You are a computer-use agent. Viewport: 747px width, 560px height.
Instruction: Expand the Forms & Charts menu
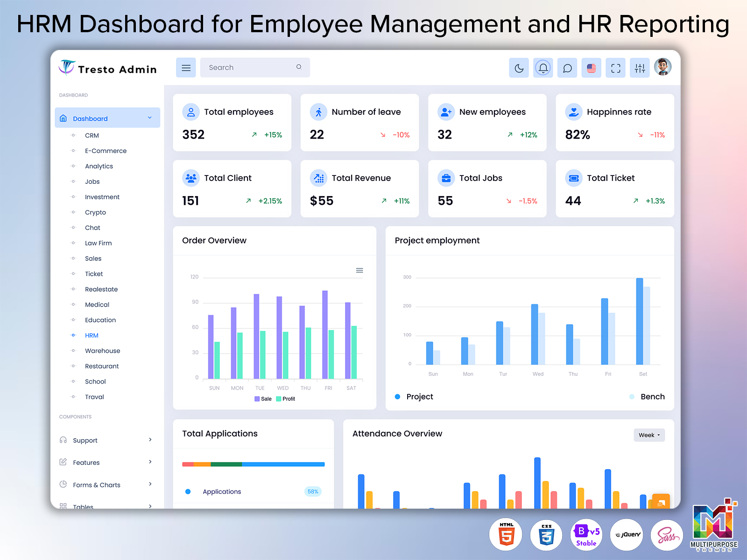coord(107,485)
